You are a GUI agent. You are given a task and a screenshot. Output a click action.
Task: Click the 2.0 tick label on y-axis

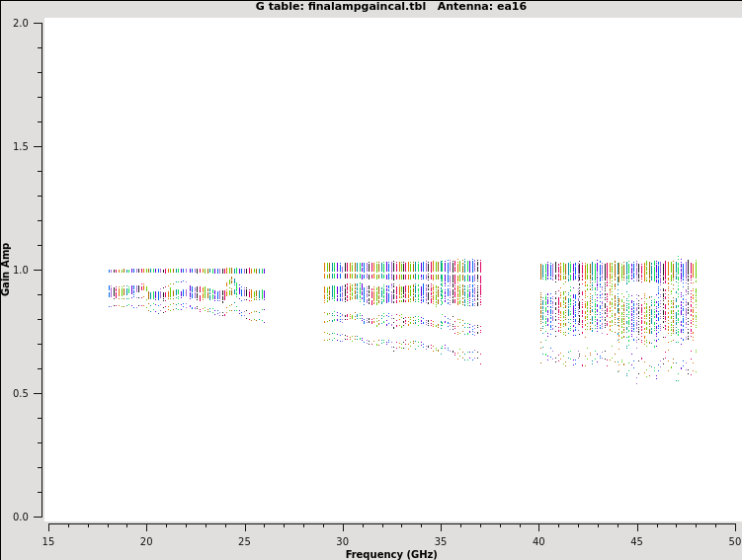pyautogui.click(x=20, y=23)
